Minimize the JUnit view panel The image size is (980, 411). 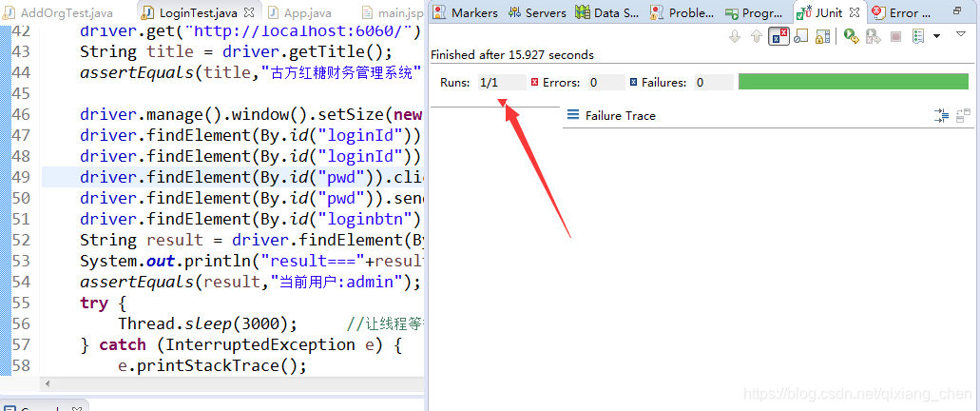point(957,10)
